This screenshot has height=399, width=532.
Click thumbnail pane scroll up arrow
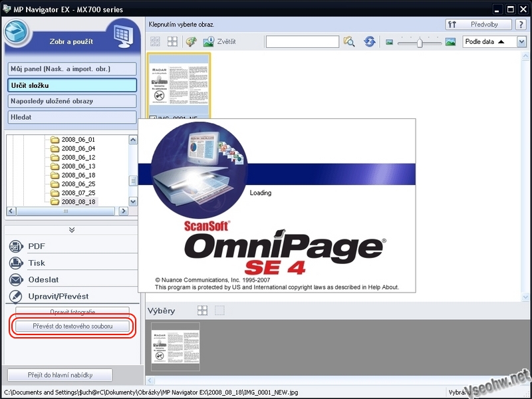coord(525,56)
